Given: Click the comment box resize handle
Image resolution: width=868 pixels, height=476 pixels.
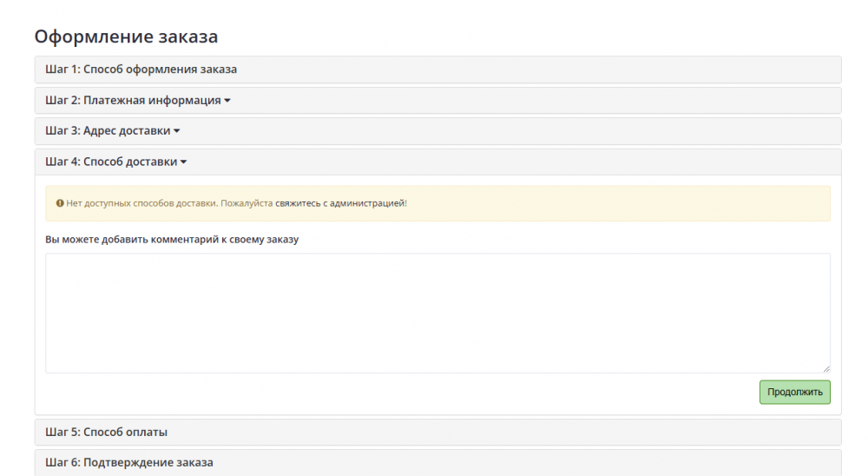Looking at the screenshot, I should tap(826, 368).
